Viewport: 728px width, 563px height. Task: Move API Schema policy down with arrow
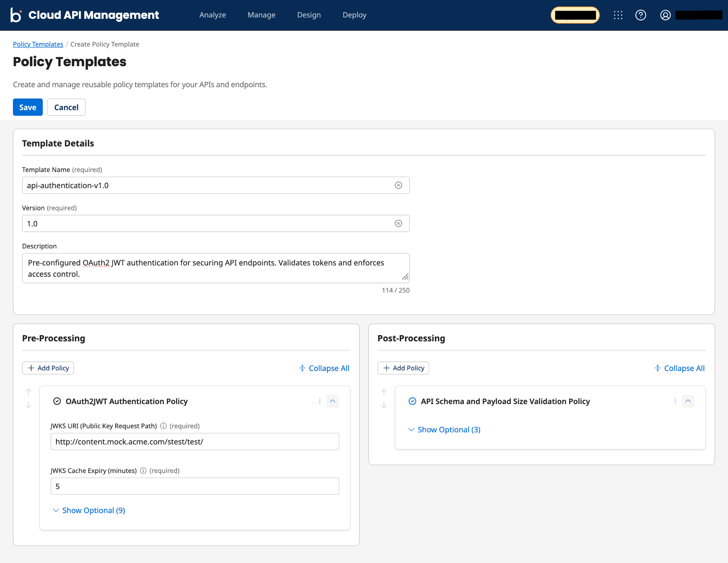384,405
